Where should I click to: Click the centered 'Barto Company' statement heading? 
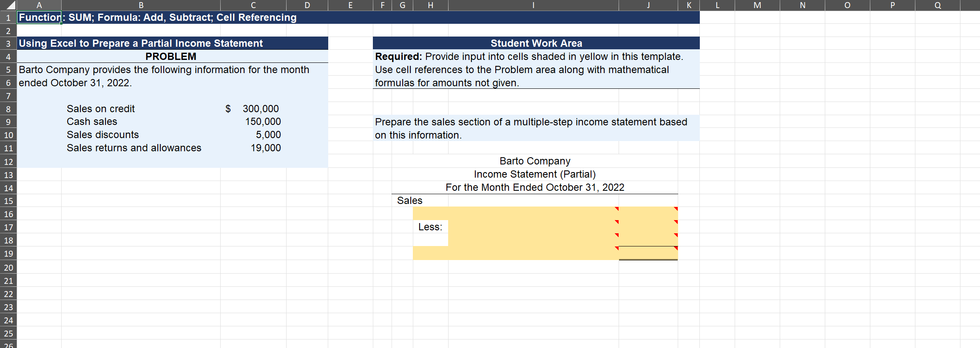click(535, 161)
